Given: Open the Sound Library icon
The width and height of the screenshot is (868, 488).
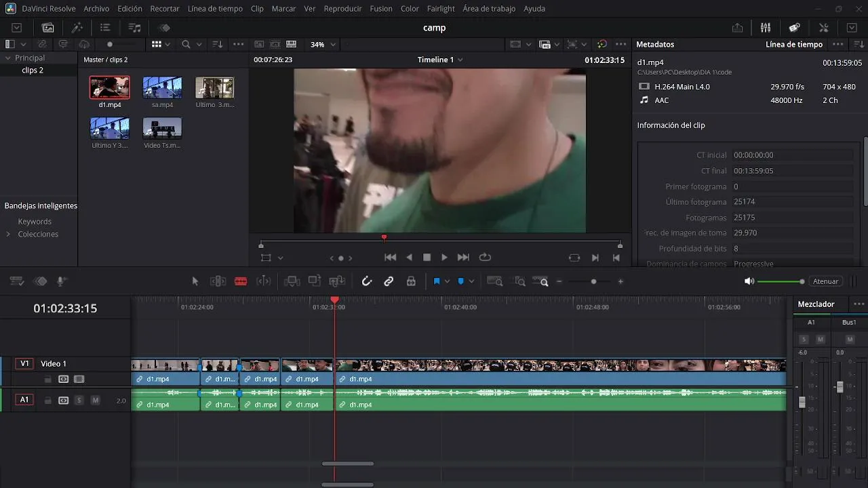Looking at the screenshot, I should (x=134, y=28).
